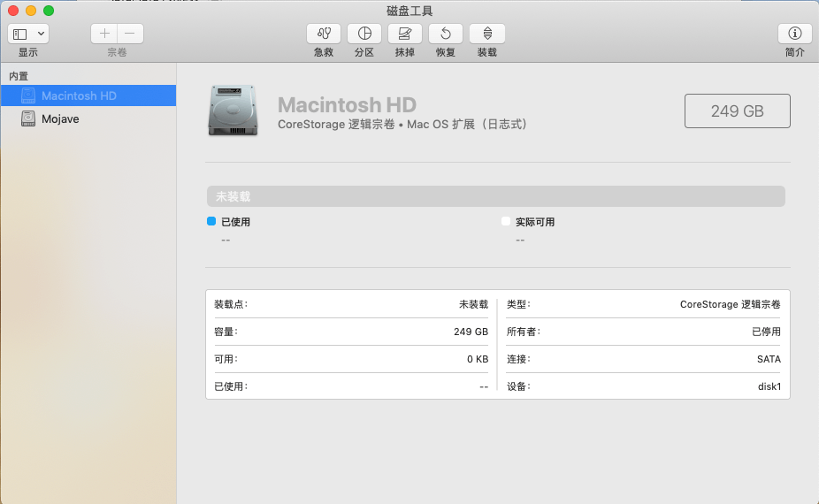The image size is (819, 504).
Task: Click the 装载点 value 未装载
Action: click(473, 304)
